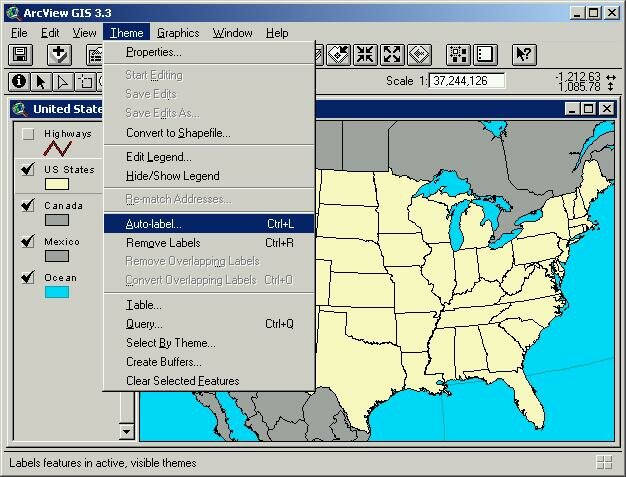Click the legend scrollbar down arrow
The image size is (626, 477).
point(127,431)
